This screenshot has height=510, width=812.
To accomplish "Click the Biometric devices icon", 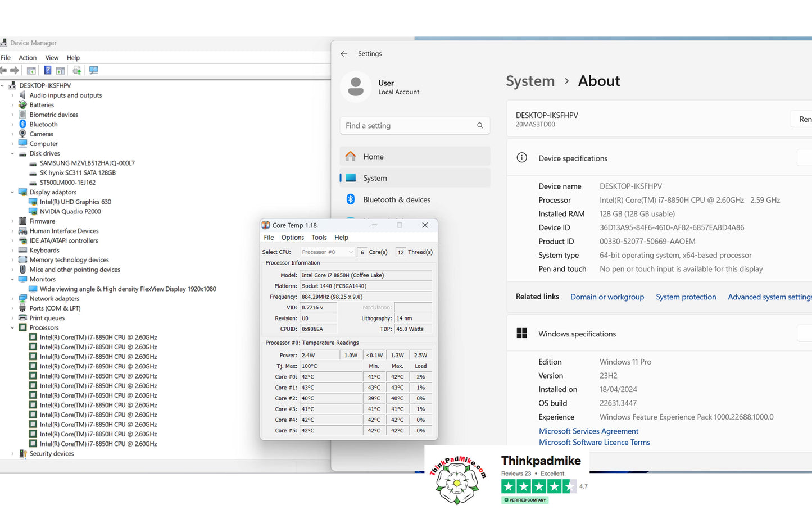I will 23,115.
